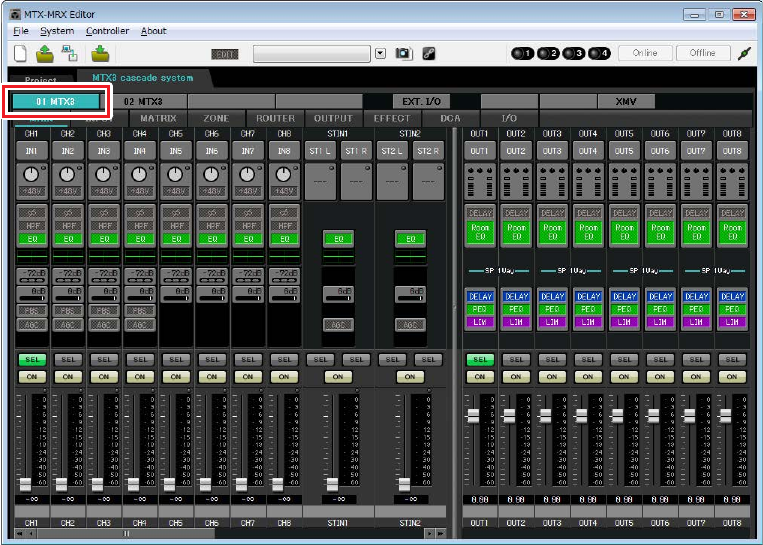This screenshot has height=545, width=763.
Task: Click the CH1 gain knob
Action: (31, 174)
